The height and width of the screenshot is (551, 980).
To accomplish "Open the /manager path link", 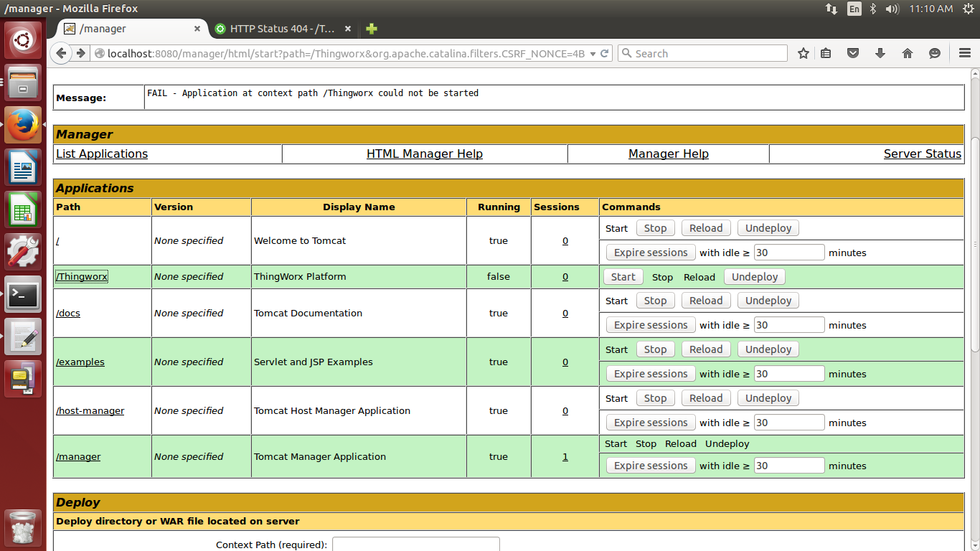I will tap(78, 456).
